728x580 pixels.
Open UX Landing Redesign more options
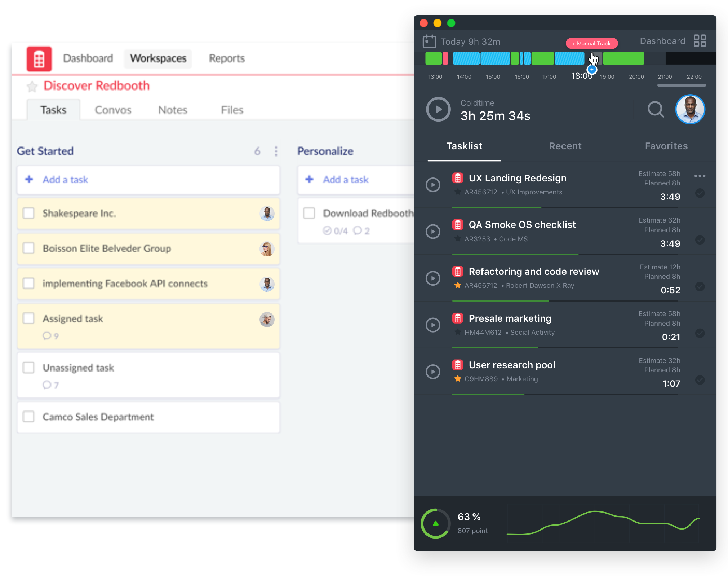tap(700, 176)
